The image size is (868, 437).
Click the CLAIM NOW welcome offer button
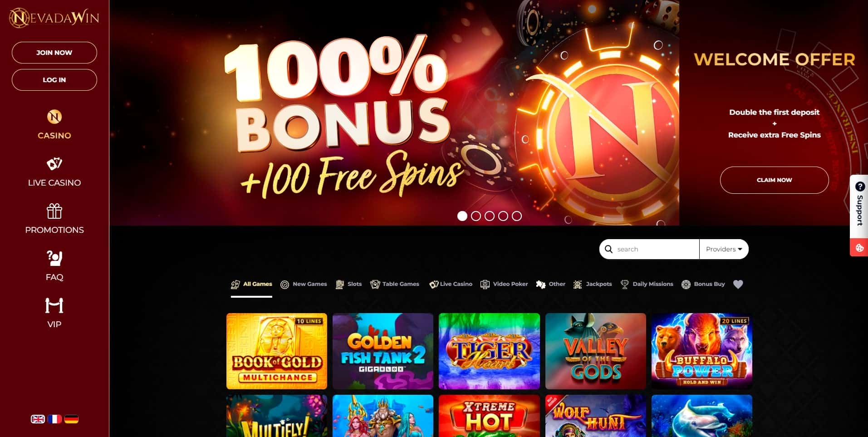click(x=774, y=180)
